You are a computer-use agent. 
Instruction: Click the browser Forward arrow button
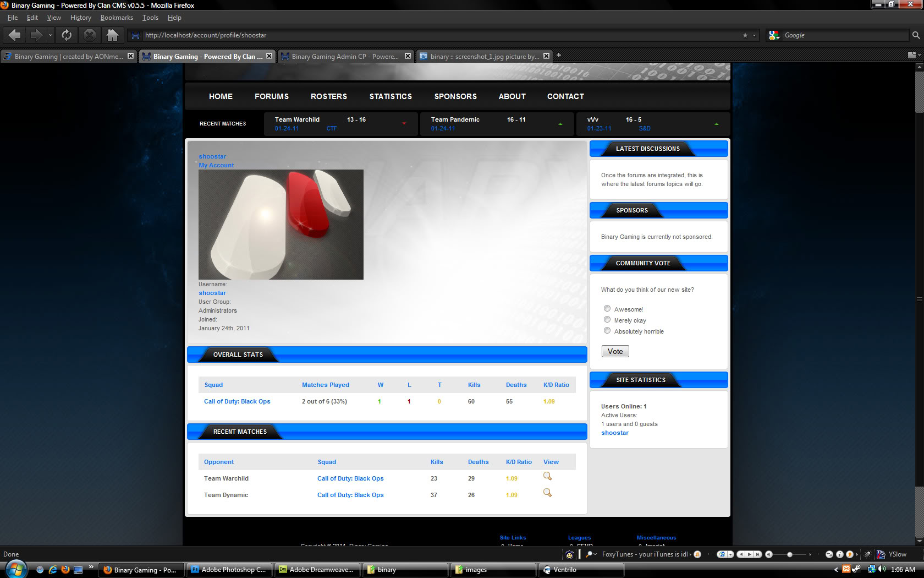(36, 35)
